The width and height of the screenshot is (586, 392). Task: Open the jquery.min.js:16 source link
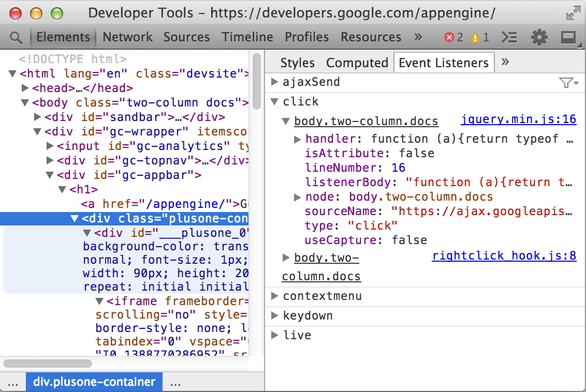[518, 119]
